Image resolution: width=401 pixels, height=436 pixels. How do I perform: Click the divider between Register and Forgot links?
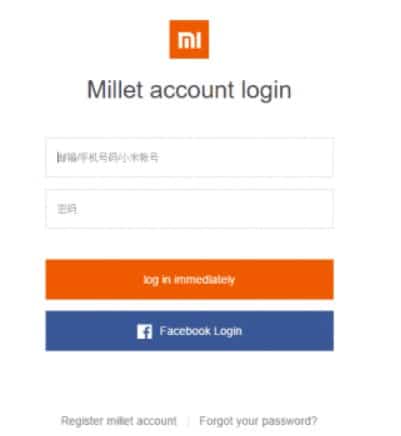[188, 421]
